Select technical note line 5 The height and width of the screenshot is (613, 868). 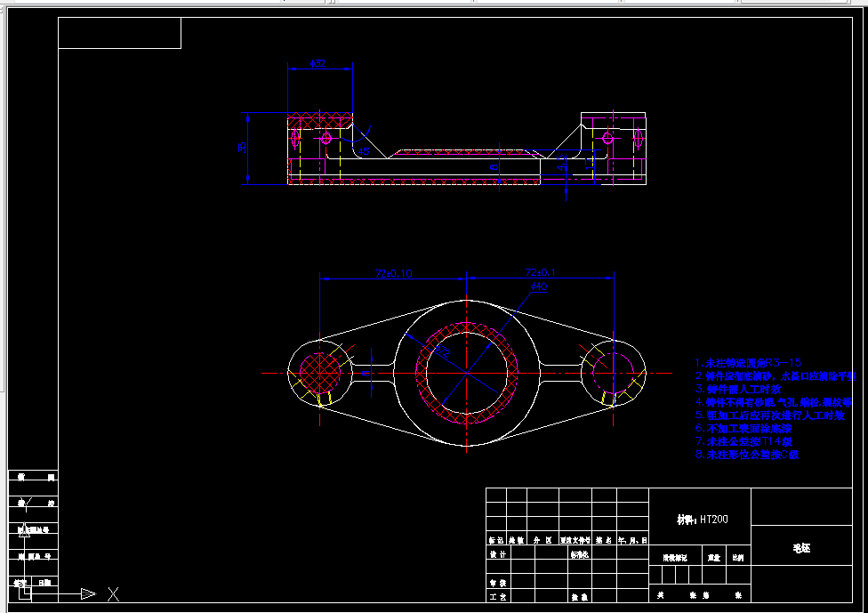[x=770, y=415]
